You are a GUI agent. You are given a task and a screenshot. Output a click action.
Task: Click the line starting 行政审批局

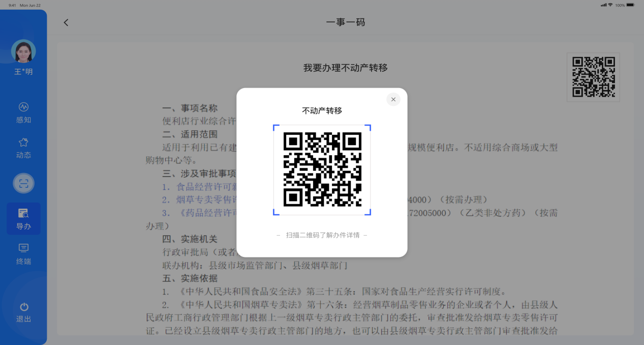click(199, 252)
